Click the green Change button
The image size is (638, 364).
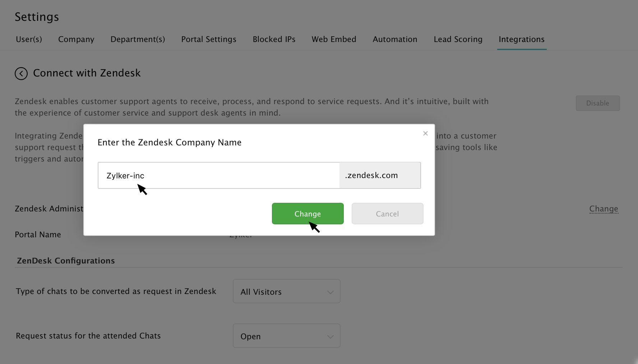point(308,214)
